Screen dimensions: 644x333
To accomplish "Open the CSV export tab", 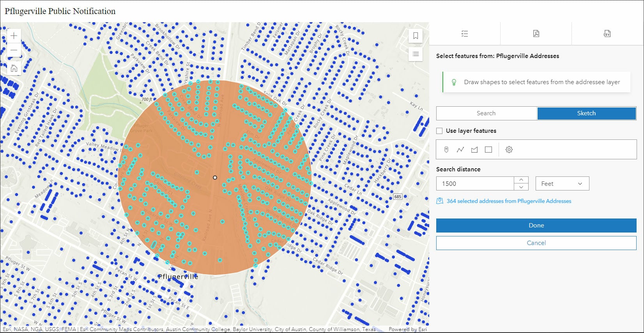I will pos(607,33).
